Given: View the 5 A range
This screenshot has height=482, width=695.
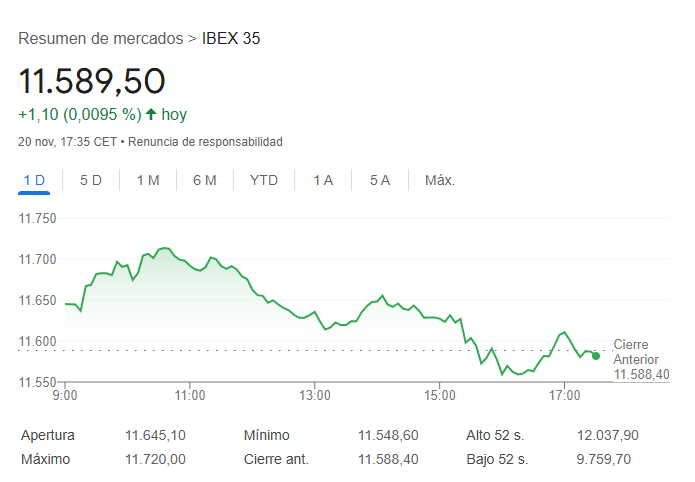Looking at the screenshot, I should point(380,180).
